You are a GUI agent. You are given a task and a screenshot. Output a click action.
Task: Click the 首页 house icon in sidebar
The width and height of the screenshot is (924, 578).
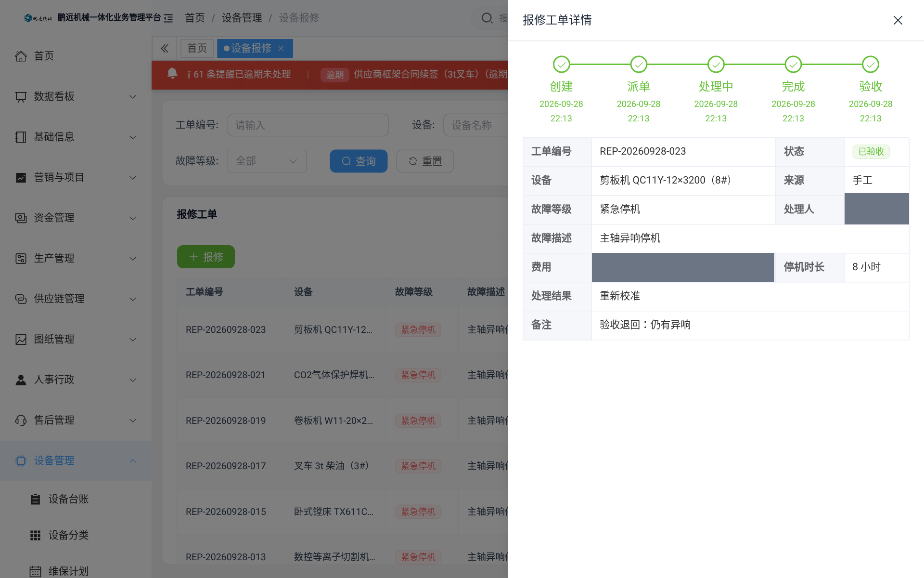point(21,56)
